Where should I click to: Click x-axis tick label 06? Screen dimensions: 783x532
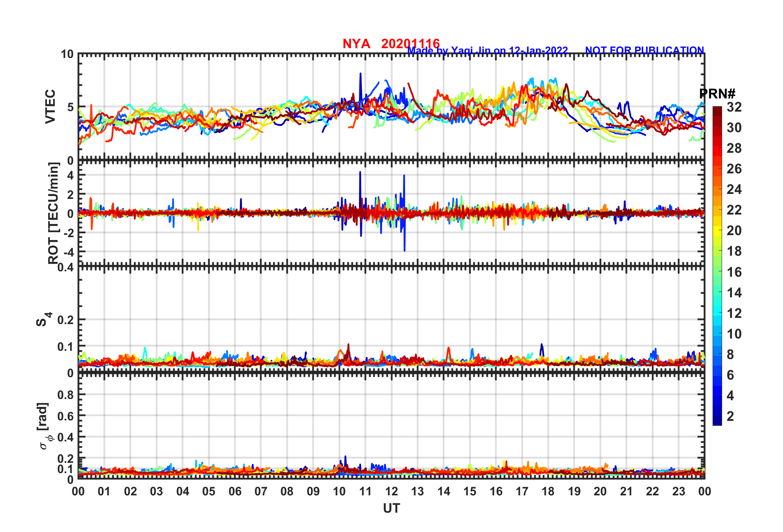click(x=235, y=491)
